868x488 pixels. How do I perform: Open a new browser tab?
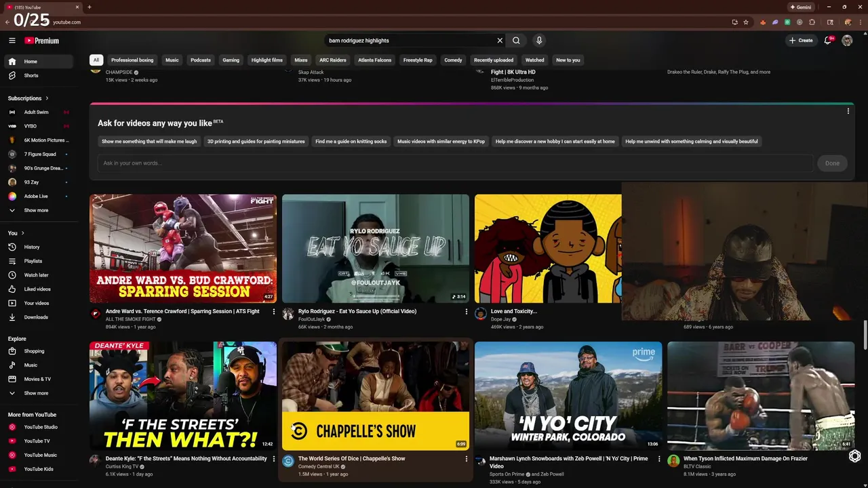click(90, 7)
